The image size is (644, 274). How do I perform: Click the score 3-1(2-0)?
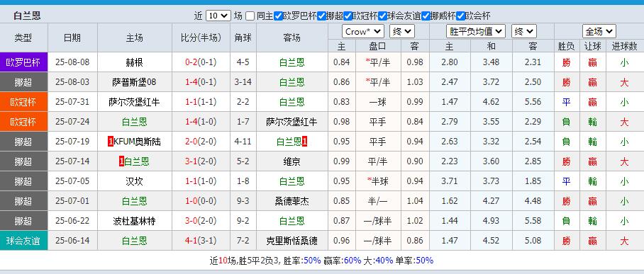click(201, 161)
